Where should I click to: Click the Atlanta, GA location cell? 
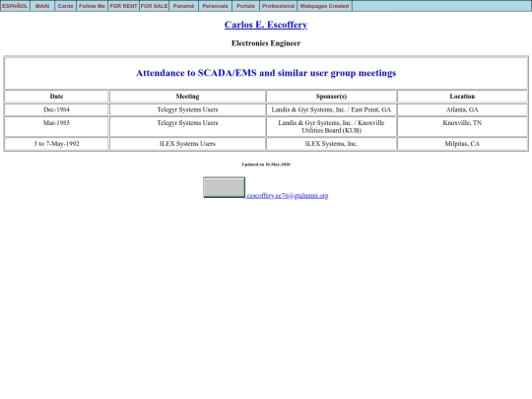coord(462,109)
